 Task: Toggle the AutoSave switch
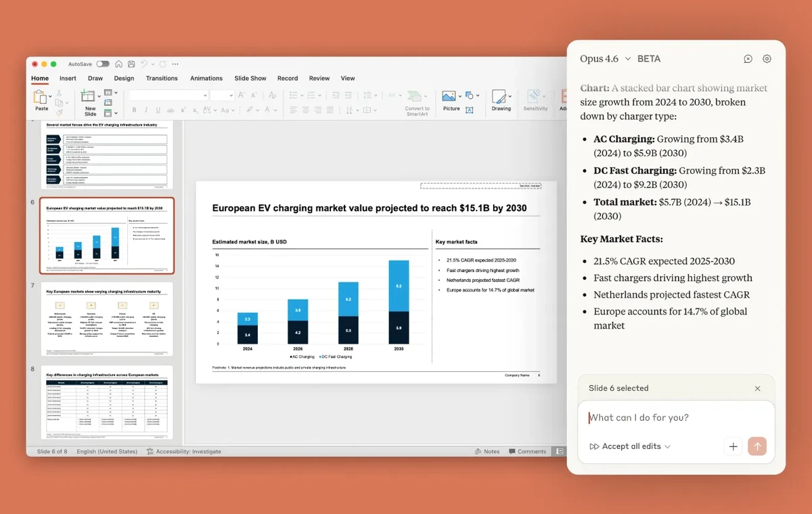[103, 64]
